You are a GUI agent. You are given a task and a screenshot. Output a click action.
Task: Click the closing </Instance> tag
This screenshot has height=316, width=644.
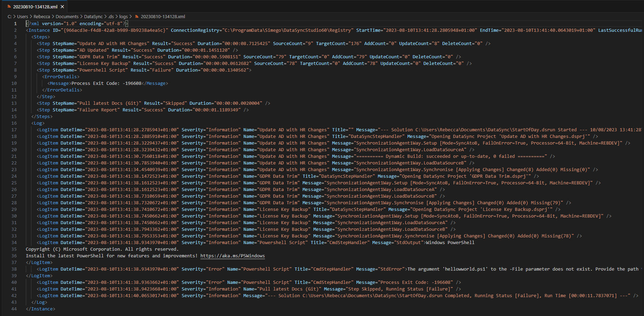[x=40, y=309]
